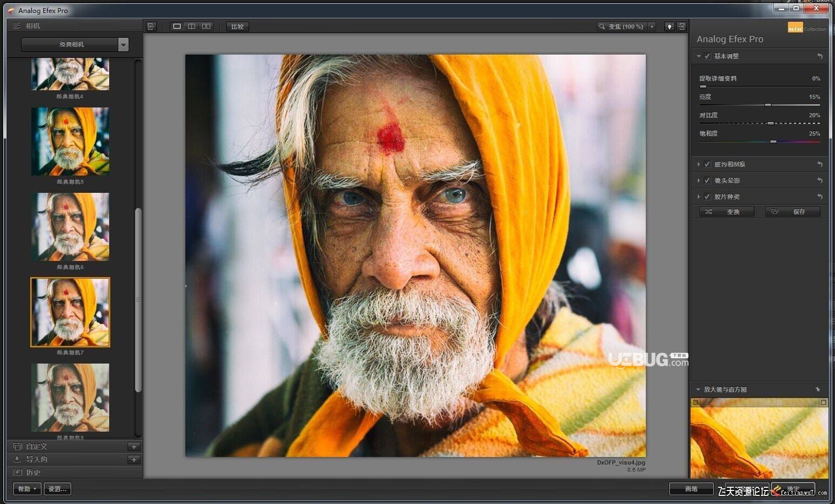Screen dimensions: 835x504
Task: Click the Nik Collection logo
Action: [x=807, y=28]
